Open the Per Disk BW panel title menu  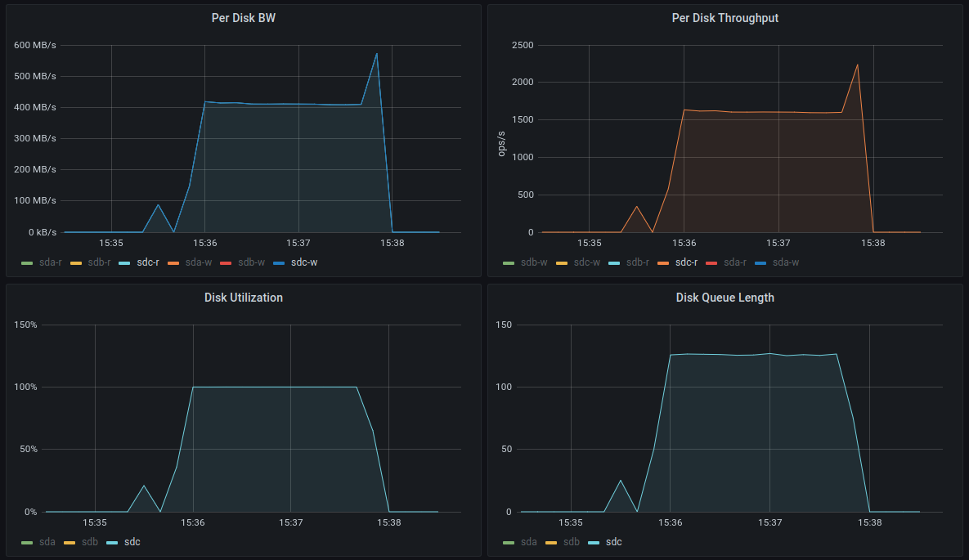[x=244, y=18]
